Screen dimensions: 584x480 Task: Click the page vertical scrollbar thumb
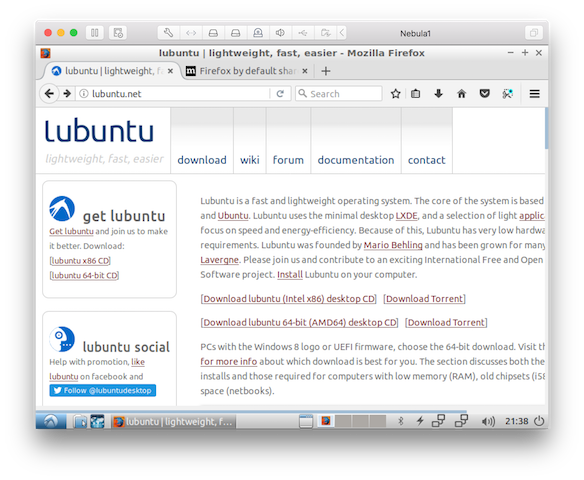pos(546,128)
